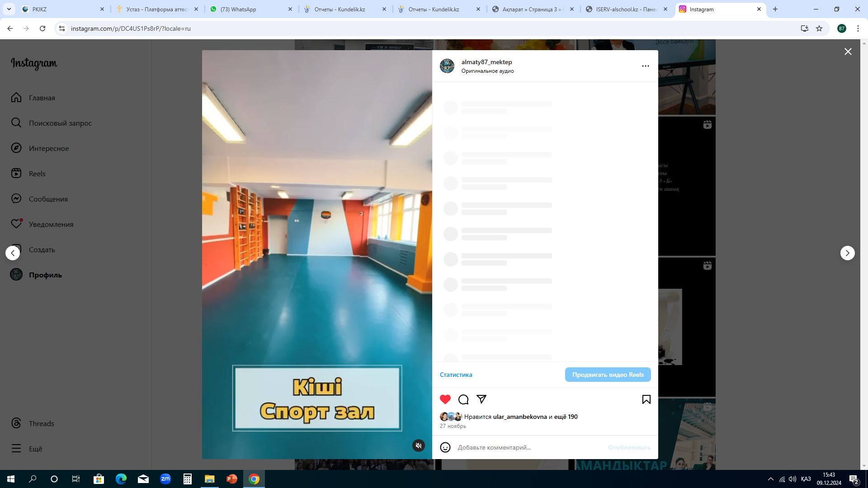This screenshot has height=488, width=868.
Task: Switch to the WhatsApp browser tab
Action: point(251,9)
